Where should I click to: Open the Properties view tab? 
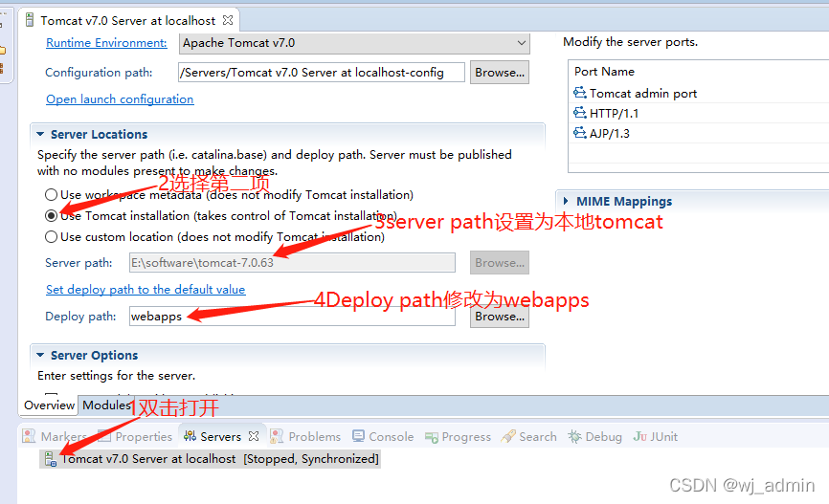coord(136,437)
